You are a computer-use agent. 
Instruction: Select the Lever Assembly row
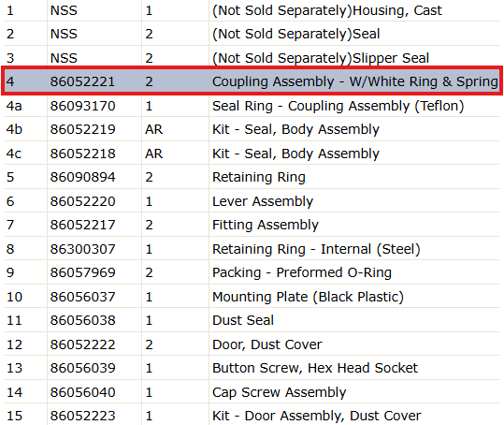[x=252, y=201]
